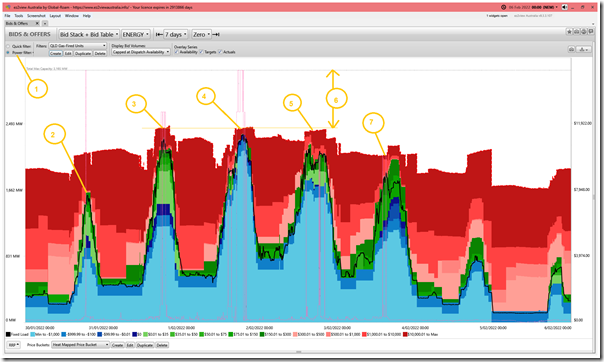Image resolution: width=604 pixels, height=362 pixels.
Task: Click the 5/02/2022 00:00 time axis label
Action: tap(493, 328)
